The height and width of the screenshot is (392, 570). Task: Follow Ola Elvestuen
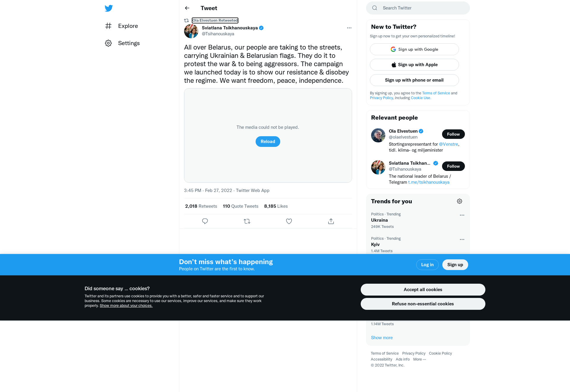[x=453, y=134]
